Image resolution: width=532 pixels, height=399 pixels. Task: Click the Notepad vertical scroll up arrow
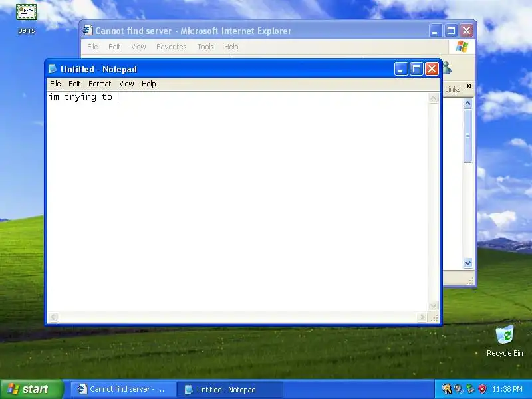433,98
